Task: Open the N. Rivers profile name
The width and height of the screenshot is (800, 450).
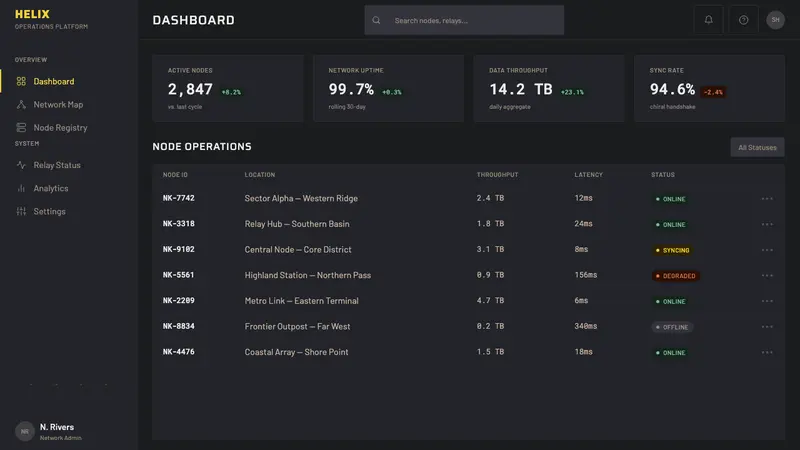Action: (x=57, y=427)
